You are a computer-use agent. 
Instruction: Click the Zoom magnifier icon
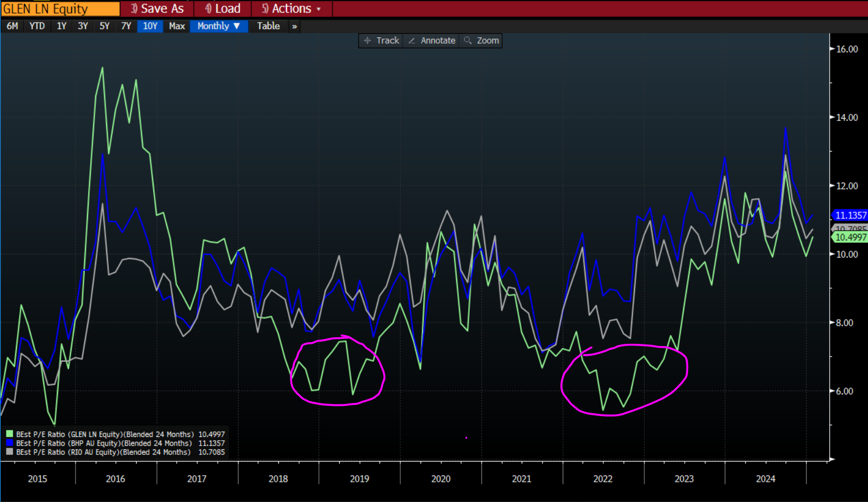pos(468,41)
